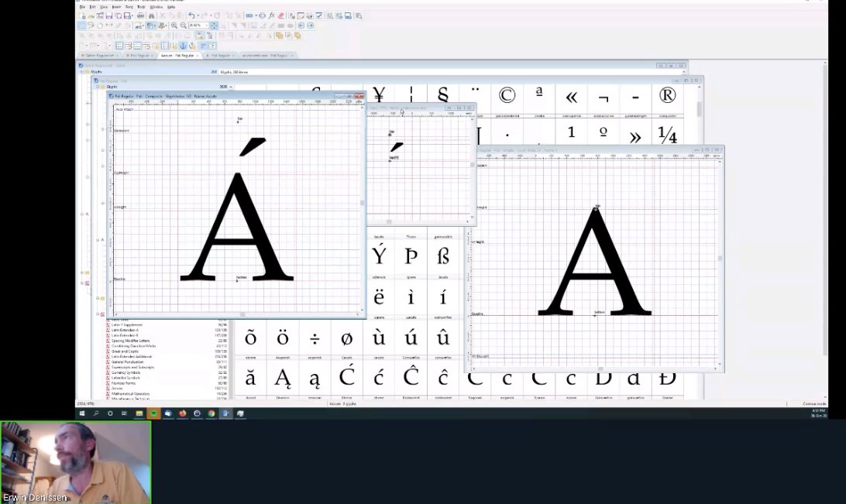846x504 pixels.
Task: Click the blue link icon in toolbar
Action: tap(249, 15)
